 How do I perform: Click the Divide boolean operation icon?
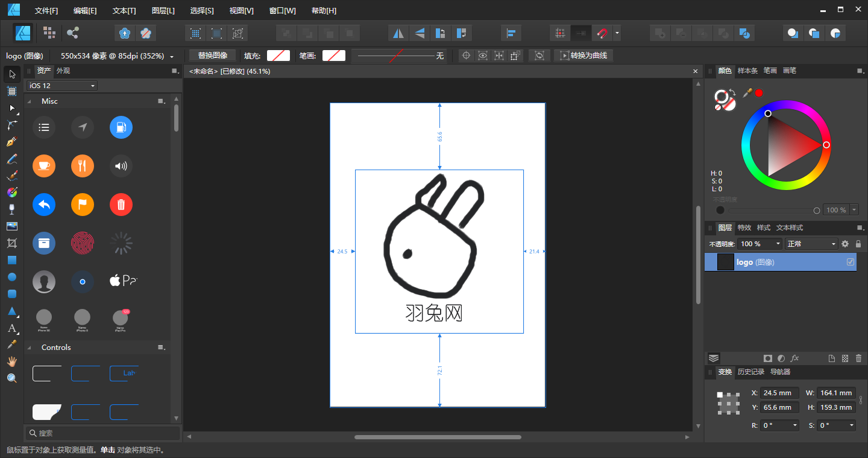click(x=745, y=33)
